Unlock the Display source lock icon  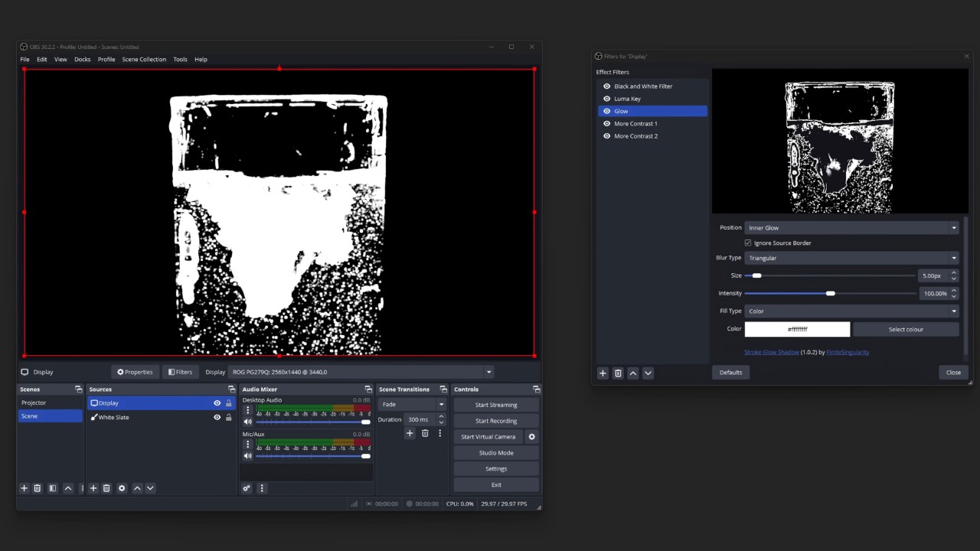coord(228,403)
